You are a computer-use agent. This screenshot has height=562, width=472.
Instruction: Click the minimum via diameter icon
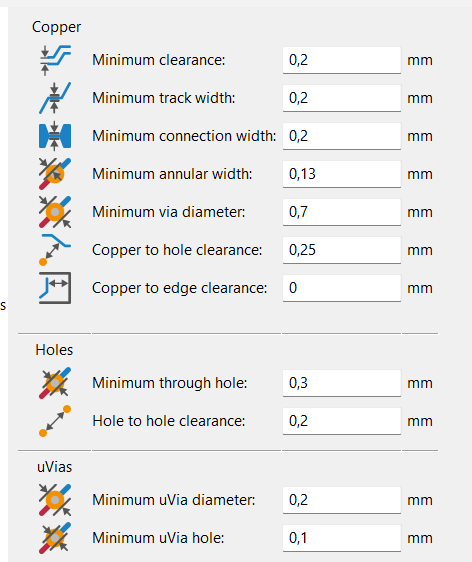pos(55,212)
